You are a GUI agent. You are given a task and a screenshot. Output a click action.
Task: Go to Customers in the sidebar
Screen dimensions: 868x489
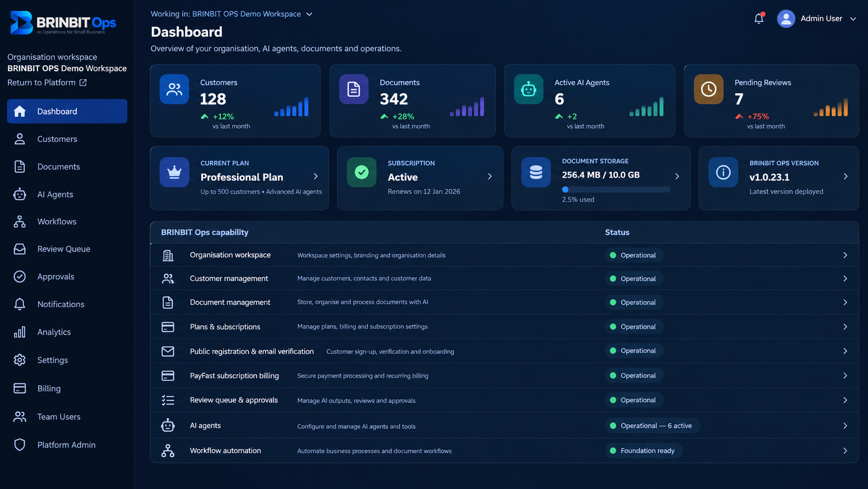pyautogui.click(x=67, y=139)
